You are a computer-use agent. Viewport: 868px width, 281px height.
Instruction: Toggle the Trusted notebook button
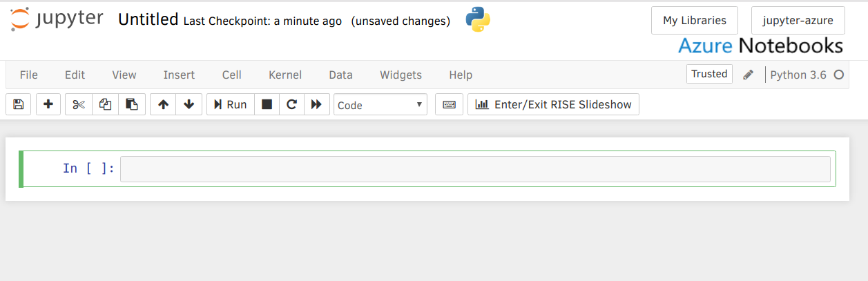click(x=709, y=74)
